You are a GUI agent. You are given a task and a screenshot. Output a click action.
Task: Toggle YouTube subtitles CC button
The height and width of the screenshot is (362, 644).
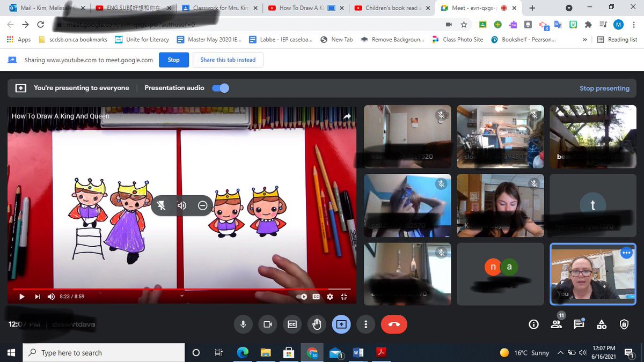(316, 296)
